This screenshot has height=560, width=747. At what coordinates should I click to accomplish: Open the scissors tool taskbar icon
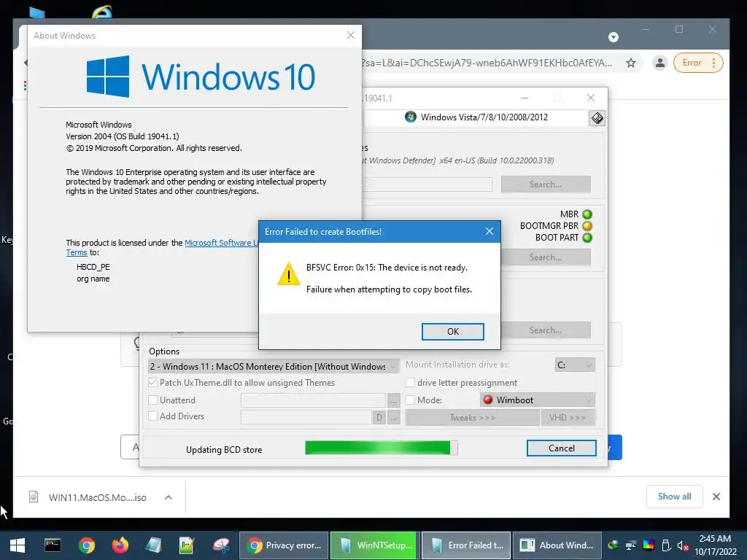click(x=221, y=545)
